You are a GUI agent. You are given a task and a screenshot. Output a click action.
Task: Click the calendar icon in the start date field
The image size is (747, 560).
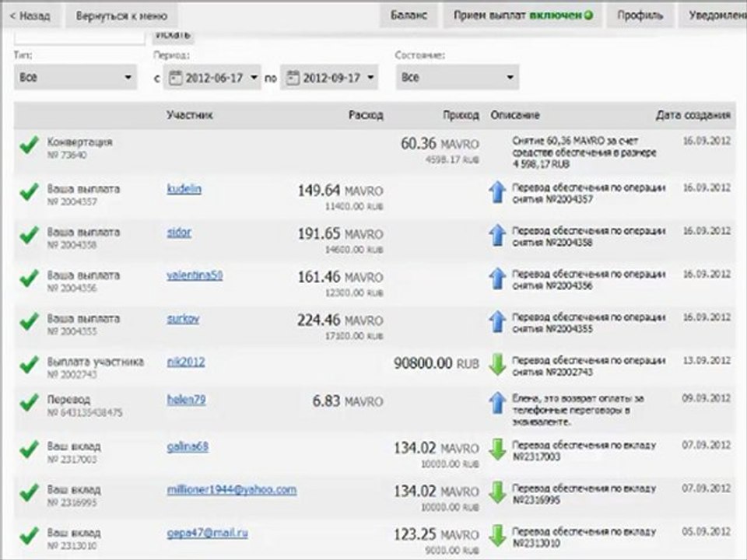[x=176, y=78]
